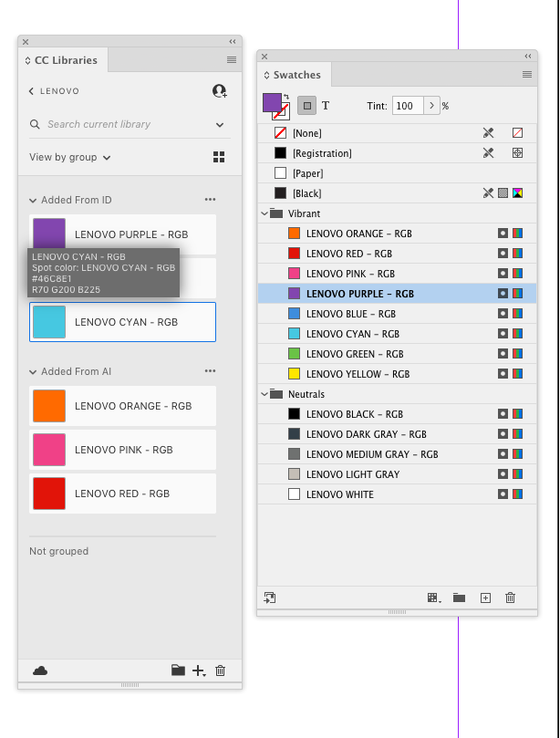
Task: Open the Swatches panel menu
Action: (527, 75)
